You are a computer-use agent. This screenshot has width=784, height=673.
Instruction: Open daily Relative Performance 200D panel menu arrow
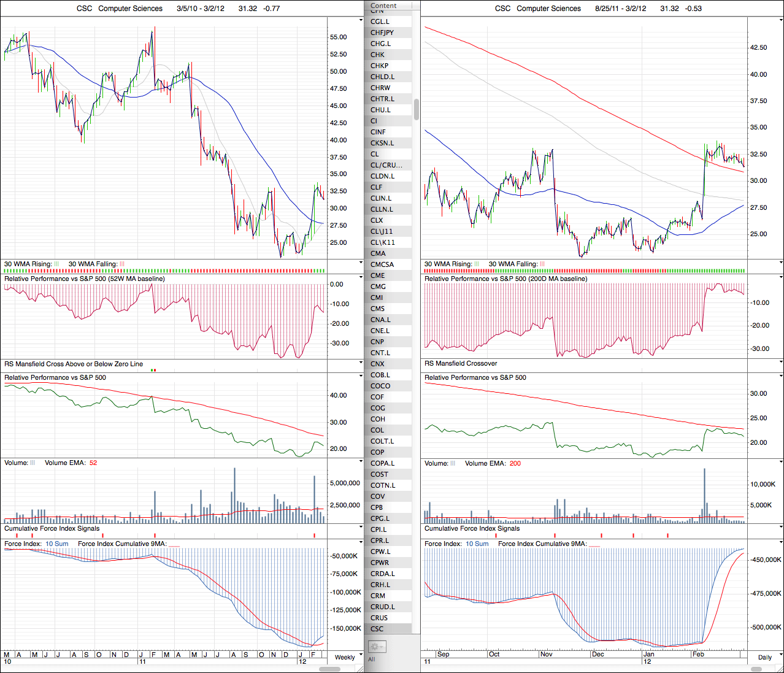[x=780, y=279]
